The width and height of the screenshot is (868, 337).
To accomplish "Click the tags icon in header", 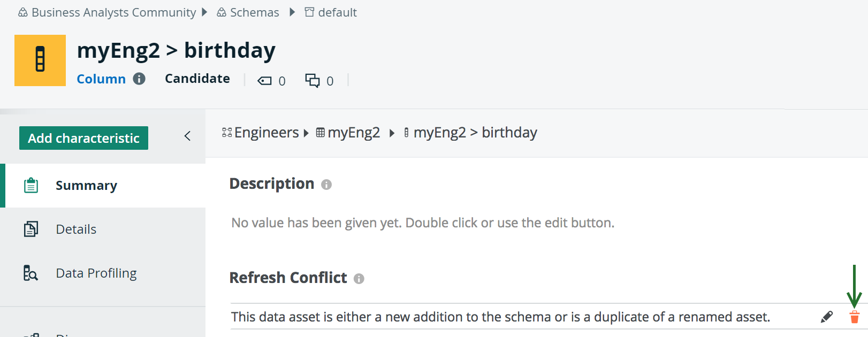I will click(265, 81).
